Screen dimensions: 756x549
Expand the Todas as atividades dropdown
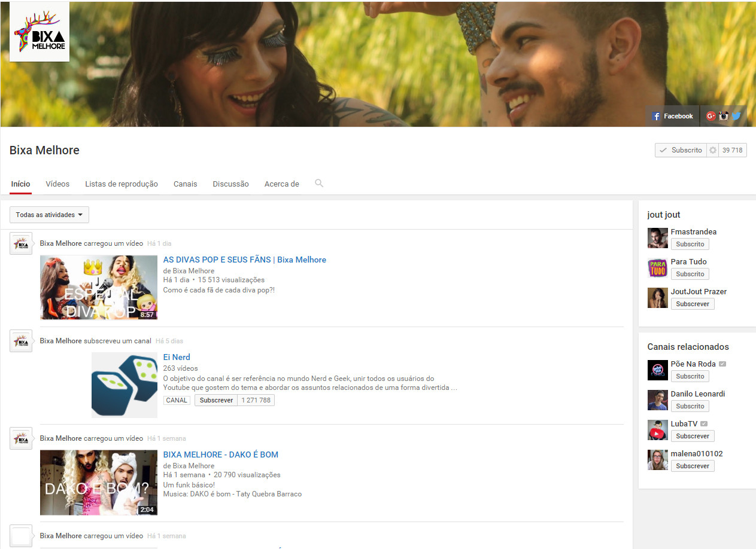click(49, 215)
